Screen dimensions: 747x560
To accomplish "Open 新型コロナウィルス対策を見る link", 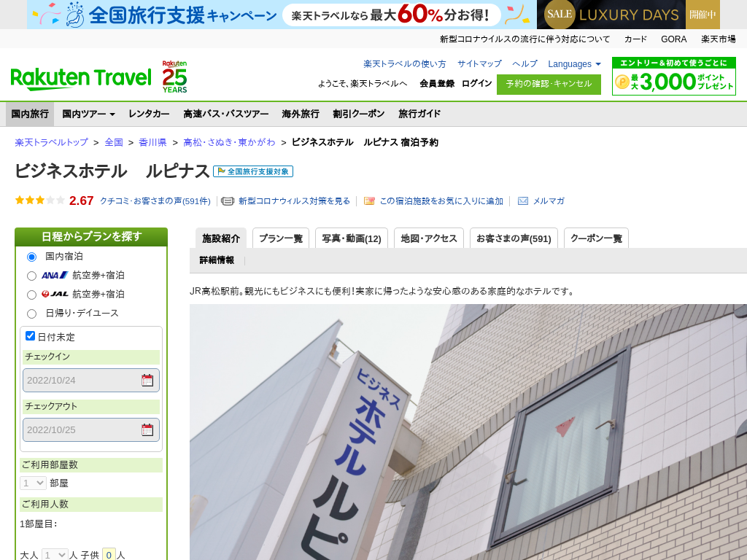I will (294, 201).
